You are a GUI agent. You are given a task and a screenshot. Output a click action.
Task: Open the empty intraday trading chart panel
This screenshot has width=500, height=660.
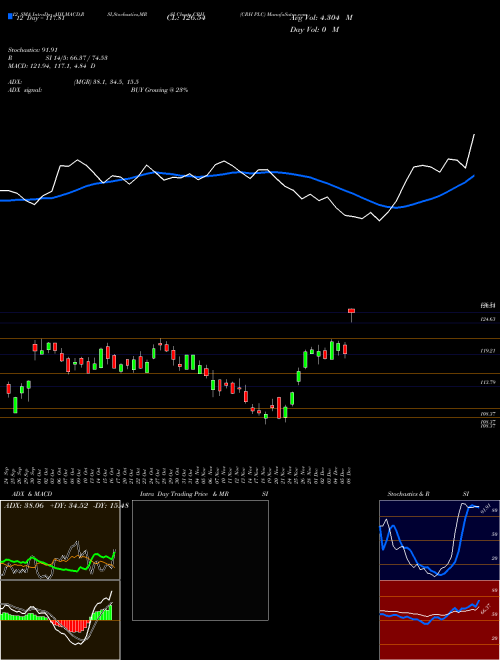pos(200,560)
